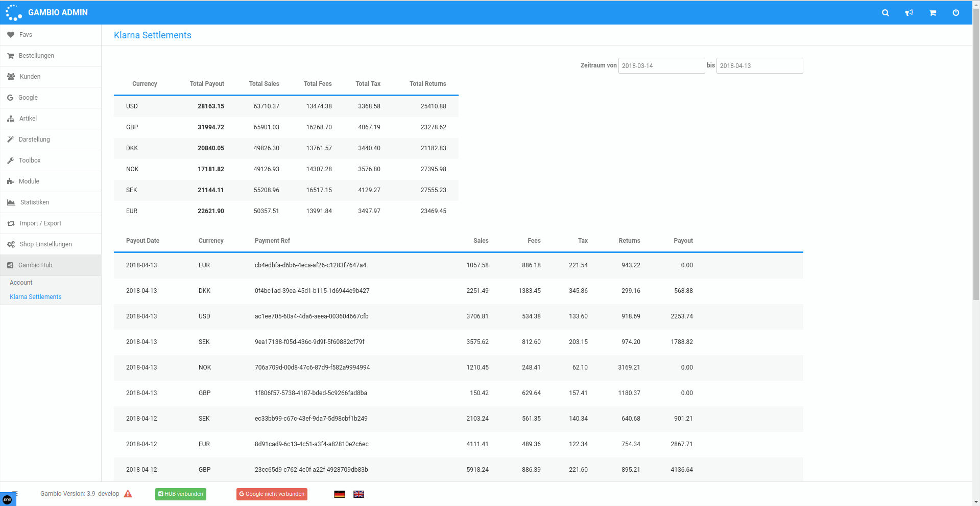Expand the Kunden sidebar section
Image resolution: width=980 pixels, height=506 pixels.
pyautogui.click(x=30, y=77)
